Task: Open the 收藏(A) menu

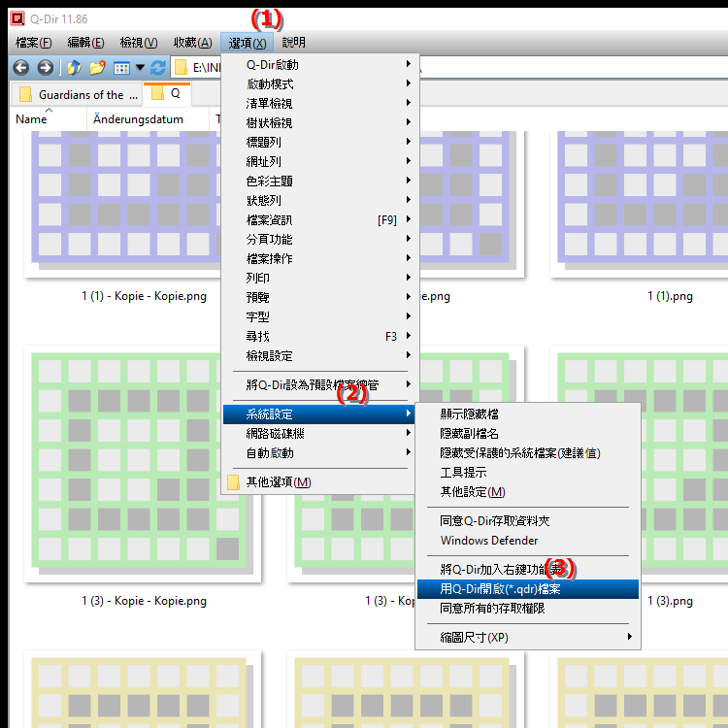Action: (x=193, y=43)
